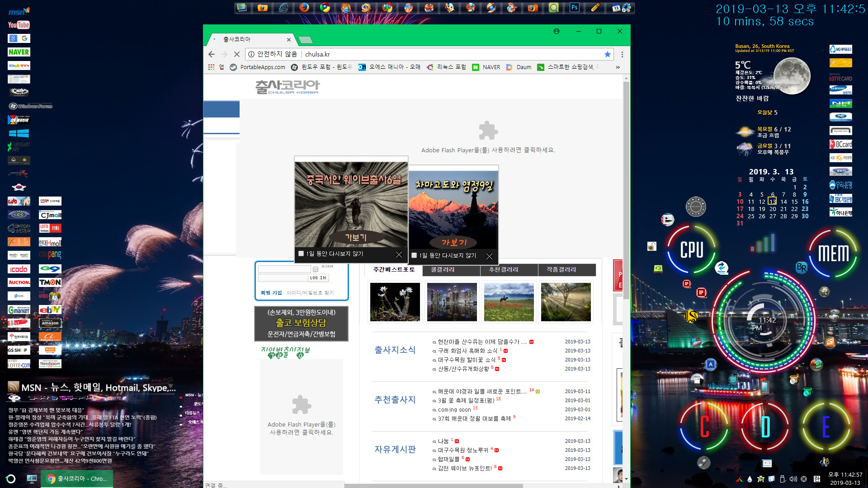Open the MSN desktop shortcut
The image size is (868, 488).
click(19, 11)
